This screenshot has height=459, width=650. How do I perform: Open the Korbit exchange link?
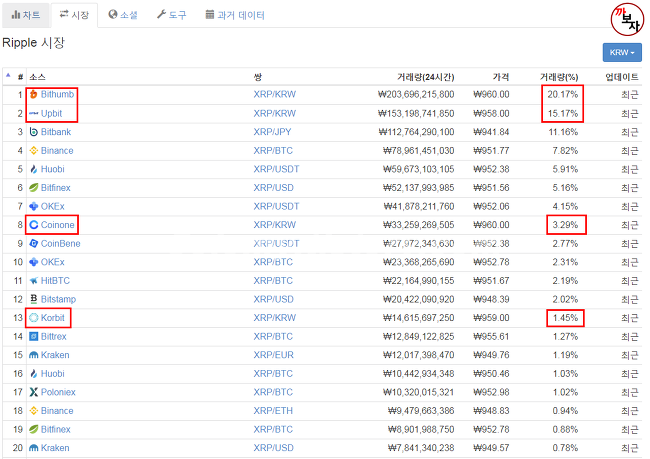[x=53, y=318]
